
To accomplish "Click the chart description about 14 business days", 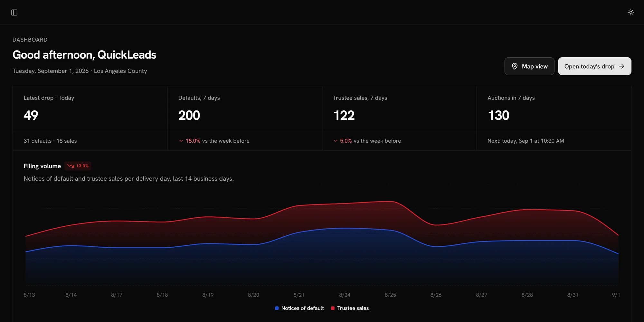I will [129, 179].
